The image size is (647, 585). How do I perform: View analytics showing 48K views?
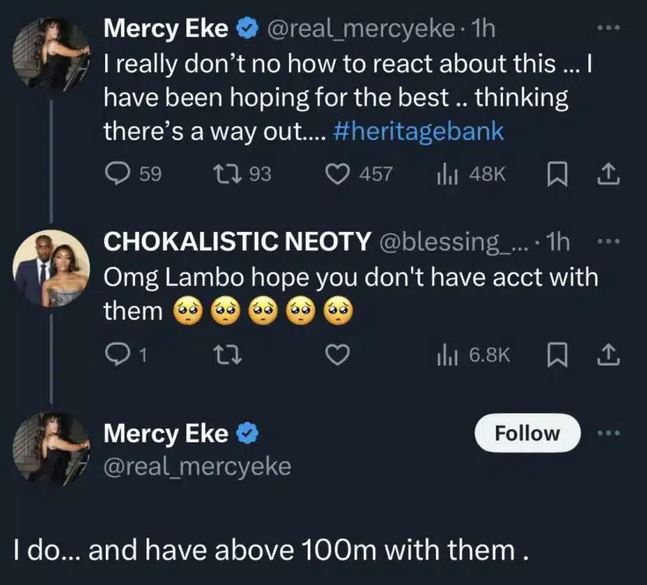444,174
